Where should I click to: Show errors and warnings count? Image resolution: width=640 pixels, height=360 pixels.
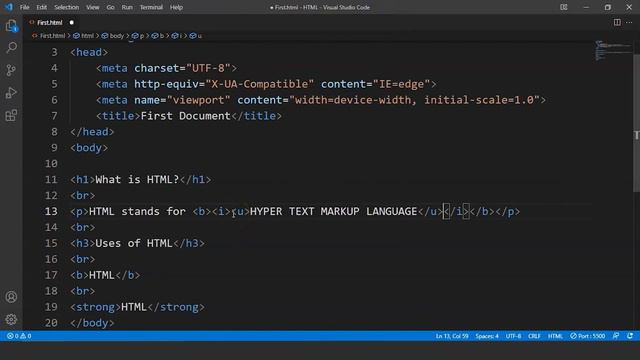(19, 336)
